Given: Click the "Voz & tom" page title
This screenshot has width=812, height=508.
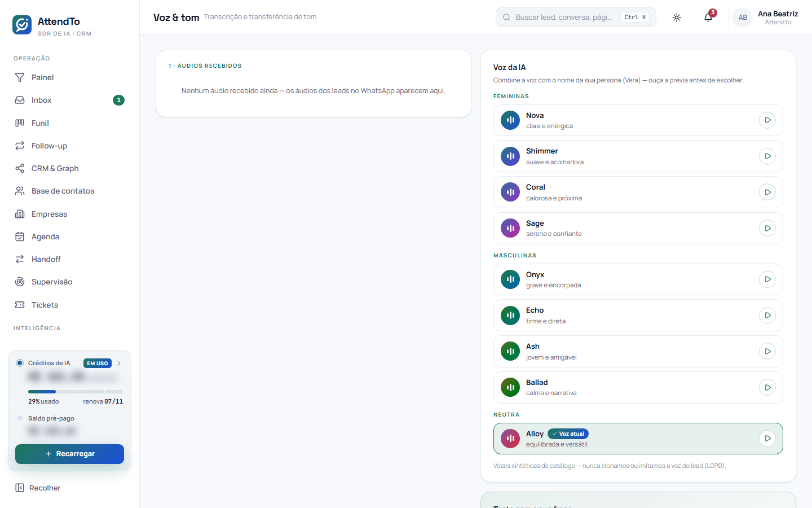Looking at the screenshot, I should (176, 17).
